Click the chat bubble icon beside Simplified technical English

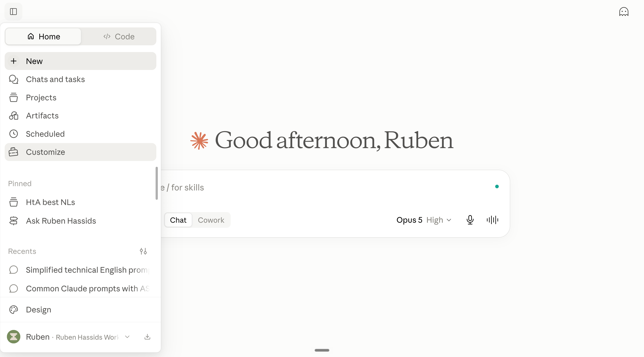(x=13, y=270)
